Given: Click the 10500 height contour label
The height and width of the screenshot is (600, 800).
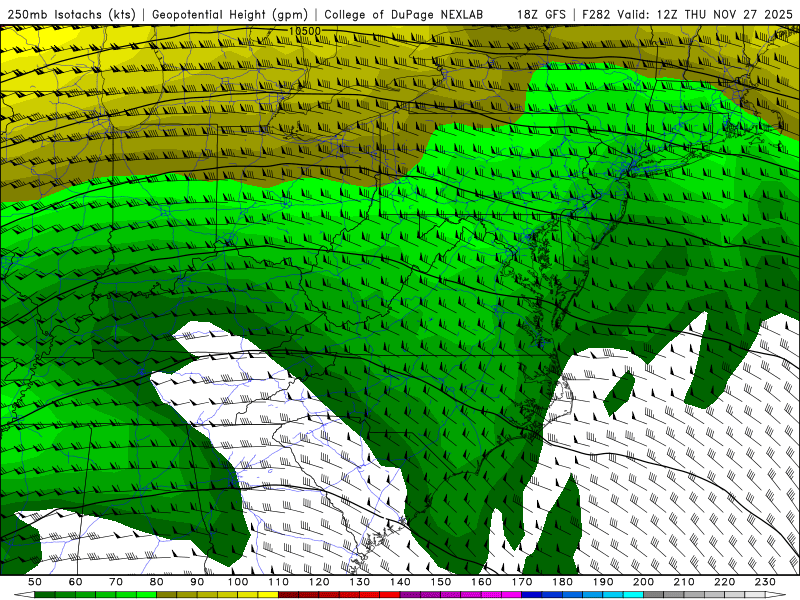Looking at the screenshot, I should point(305,31).
